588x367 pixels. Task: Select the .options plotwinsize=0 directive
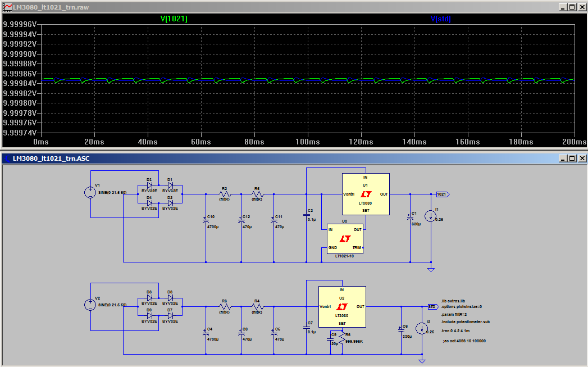pos(461,307)
